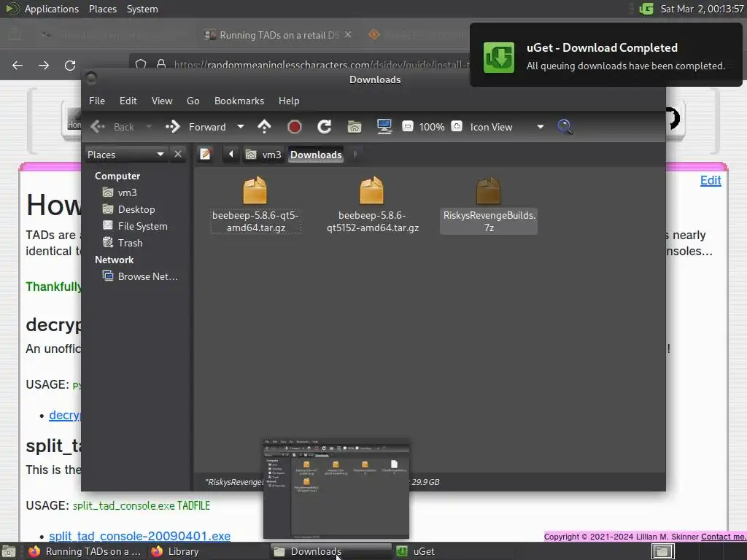Reset zoom via 100% label
The height and width of the screenshot is (560, 747).
(x=432, y=127)
